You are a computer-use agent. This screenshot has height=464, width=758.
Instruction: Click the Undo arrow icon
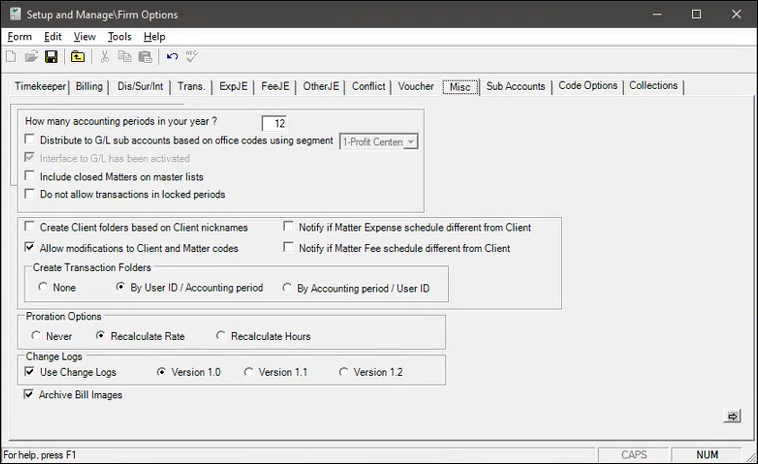[173, 57]
